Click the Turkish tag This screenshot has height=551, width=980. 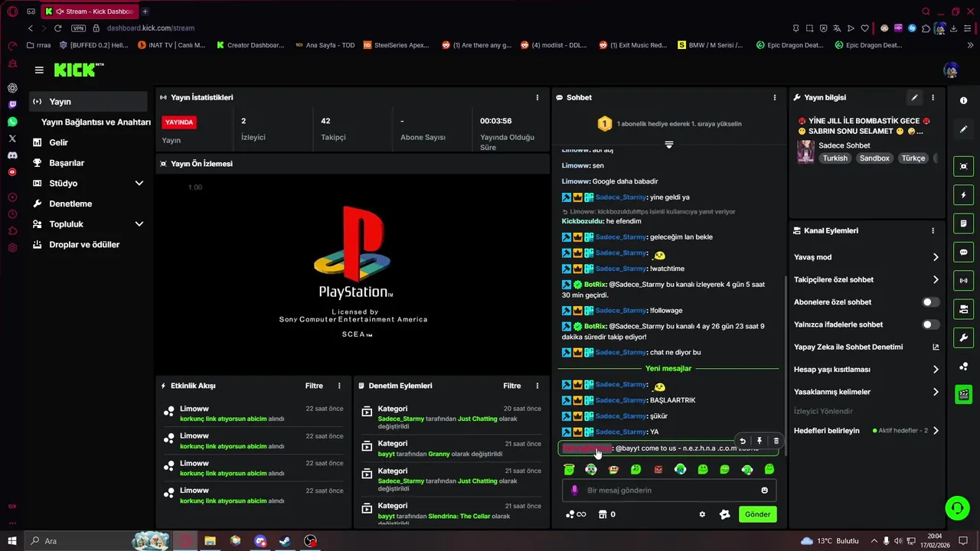835,158
